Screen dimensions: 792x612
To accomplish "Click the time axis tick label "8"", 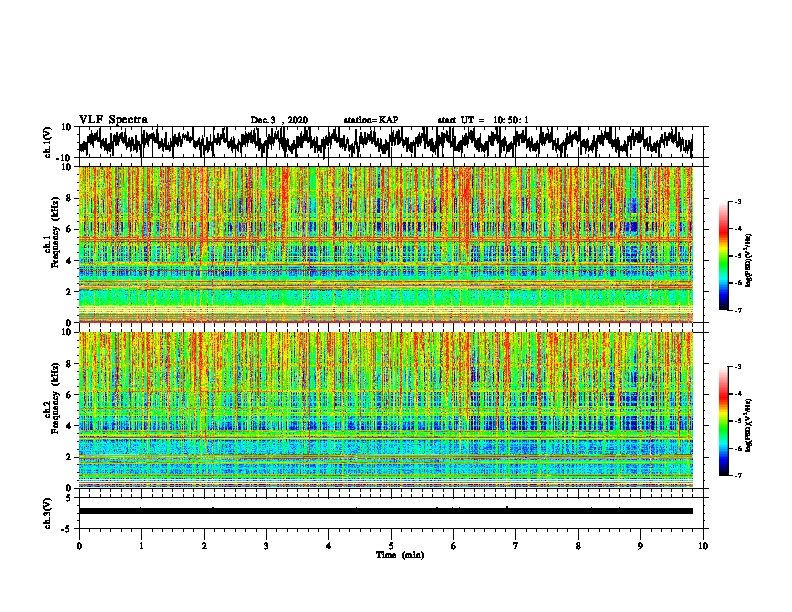I will pos(578,546).
